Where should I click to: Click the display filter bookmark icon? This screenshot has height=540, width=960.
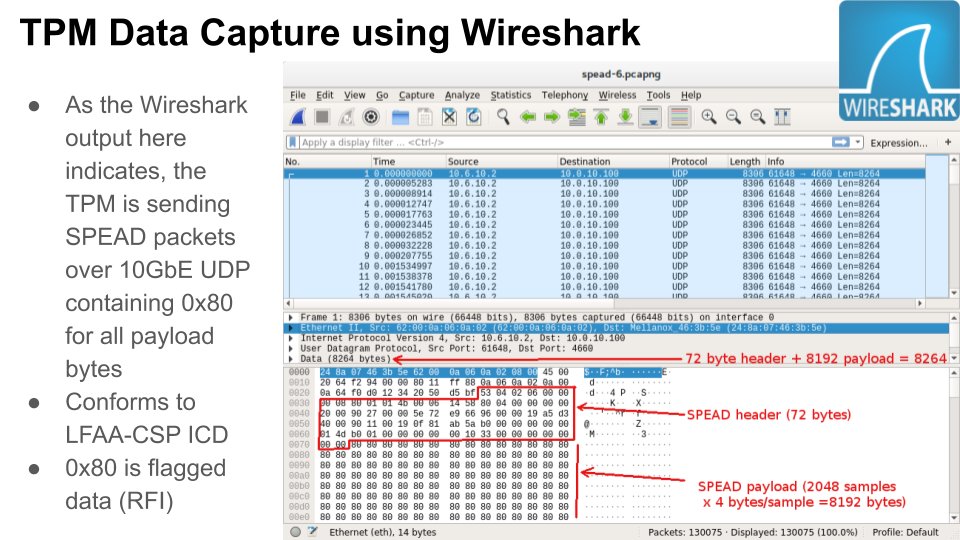[x=293, y=142]
